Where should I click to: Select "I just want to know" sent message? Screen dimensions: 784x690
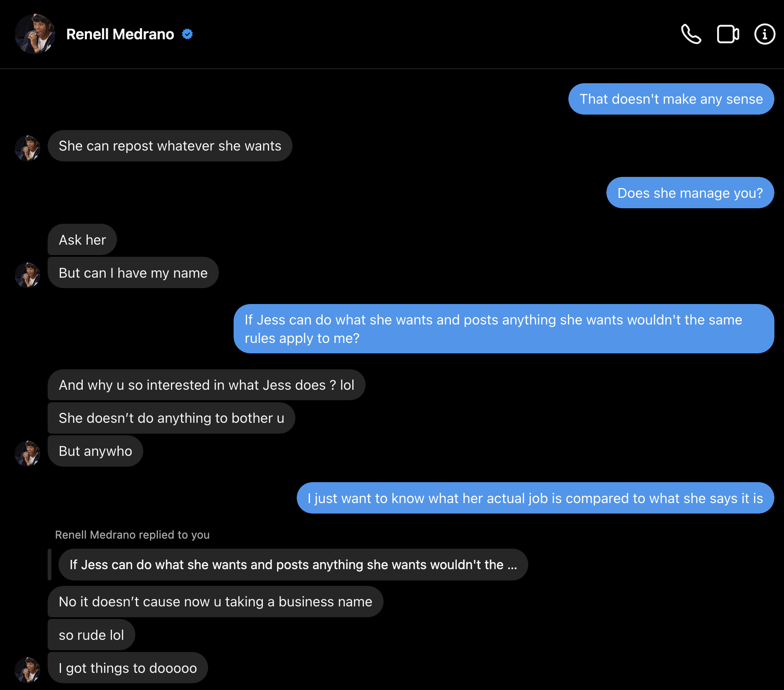point(535,498)
